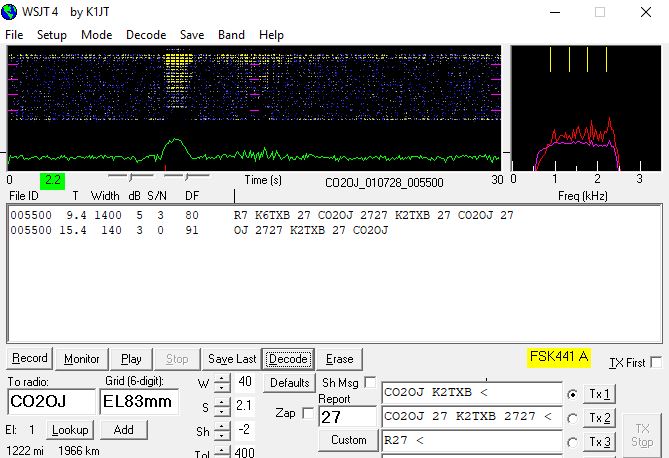Screen dimensions: 669x458
Task: Enable the TX First checkbox
Action: (656, 362)
